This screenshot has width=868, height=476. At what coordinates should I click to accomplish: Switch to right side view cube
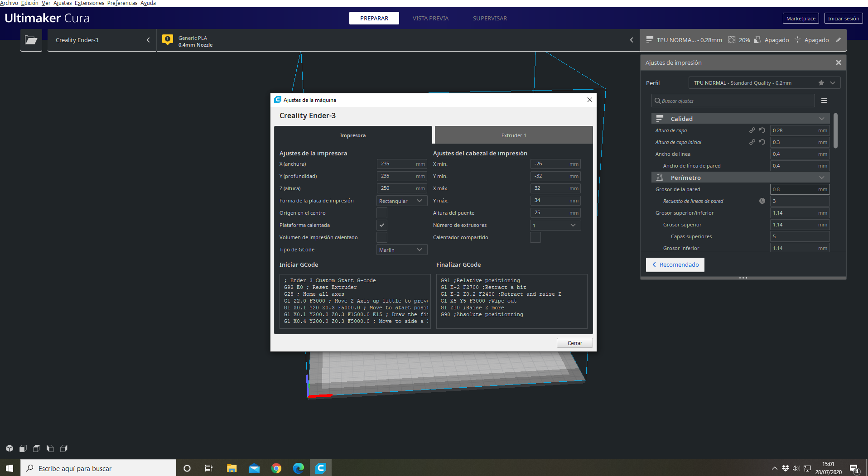click(64, 448)
